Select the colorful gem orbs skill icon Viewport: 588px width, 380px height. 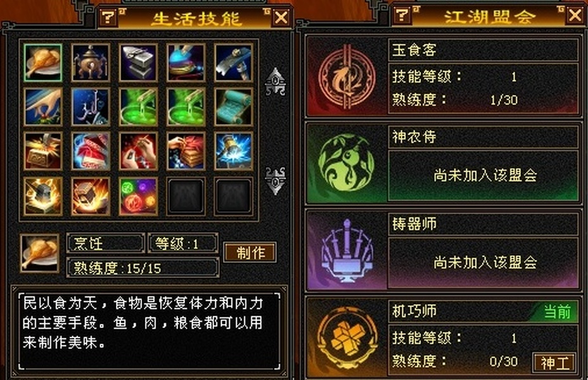[138, 196]
